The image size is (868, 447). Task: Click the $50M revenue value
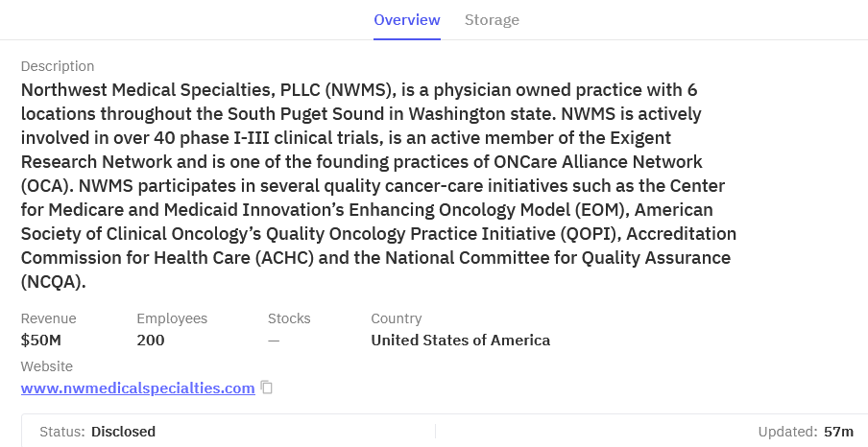point(39,341)
